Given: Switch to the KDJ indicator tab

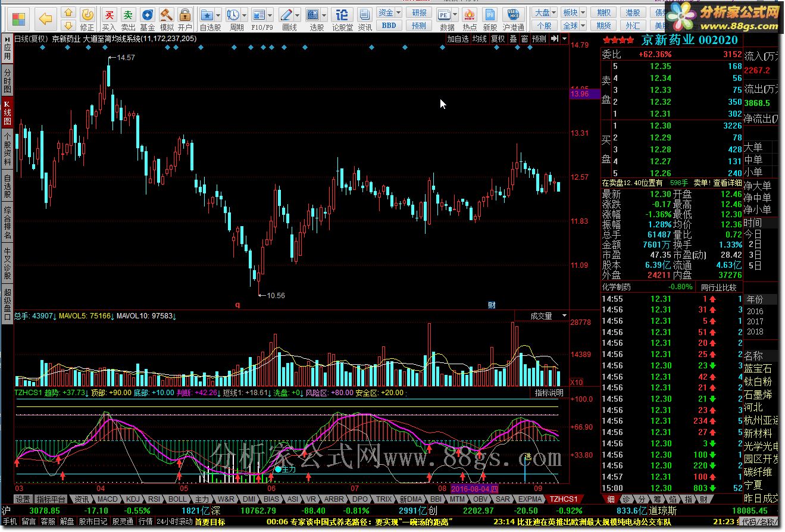Looking at the screenshot, I should pyautogui.click(x=133, y=499).
